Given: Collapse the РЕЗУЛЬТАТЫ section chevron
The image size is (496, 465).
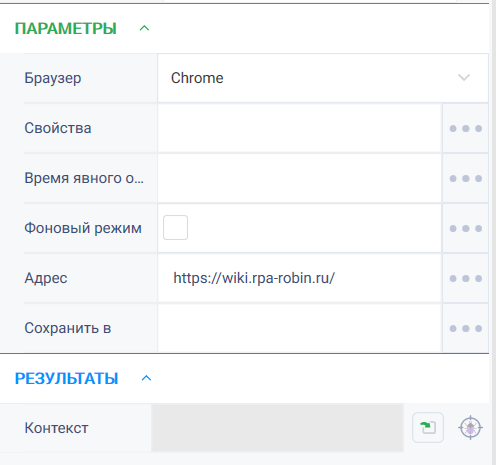Looking at the screenshot, I should pyautogui.click(x=146, y=378).
